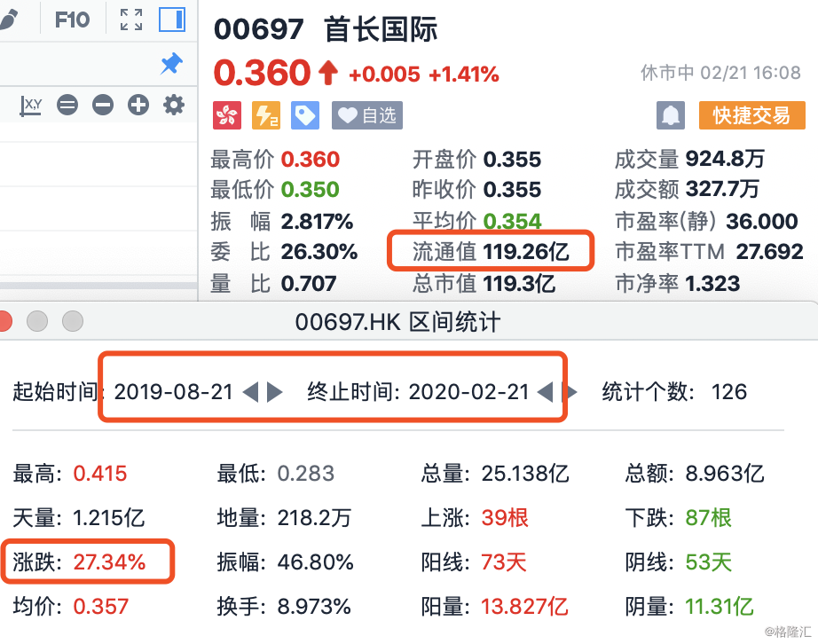The width and height of the screenshot is (818, 644).
Task: Click the red close button of 区间统计 window
Action: 4,321
